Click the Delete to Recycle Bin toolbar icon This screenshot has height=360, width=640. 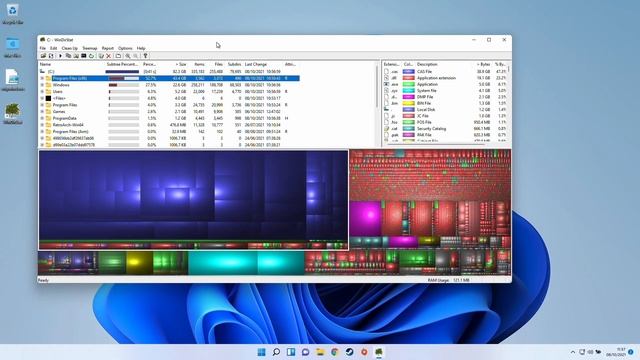[101, 56]
